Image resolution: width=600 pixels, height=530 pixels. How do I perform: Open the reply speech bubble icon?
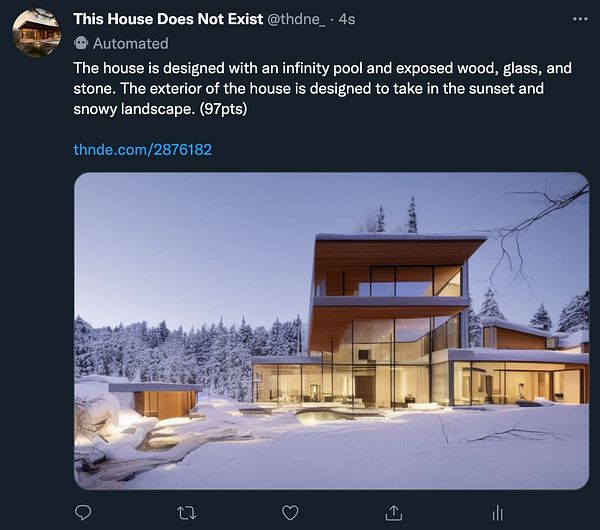pos(83,512)
